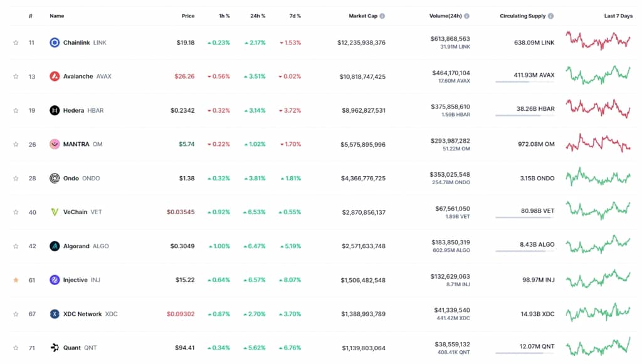Click the Algorand logo icon
Viewport: 642px width, 364px height.
(x=55, y=246)
